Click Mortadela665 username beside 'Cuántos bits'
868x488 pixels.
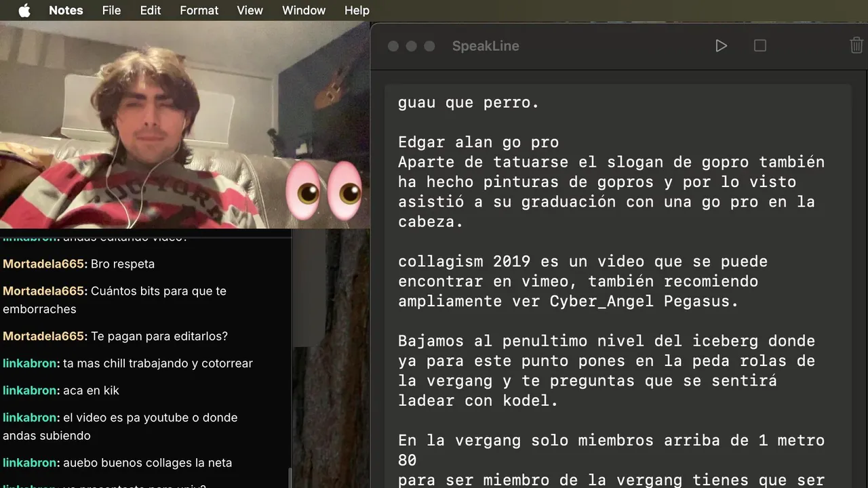[45, 291]
